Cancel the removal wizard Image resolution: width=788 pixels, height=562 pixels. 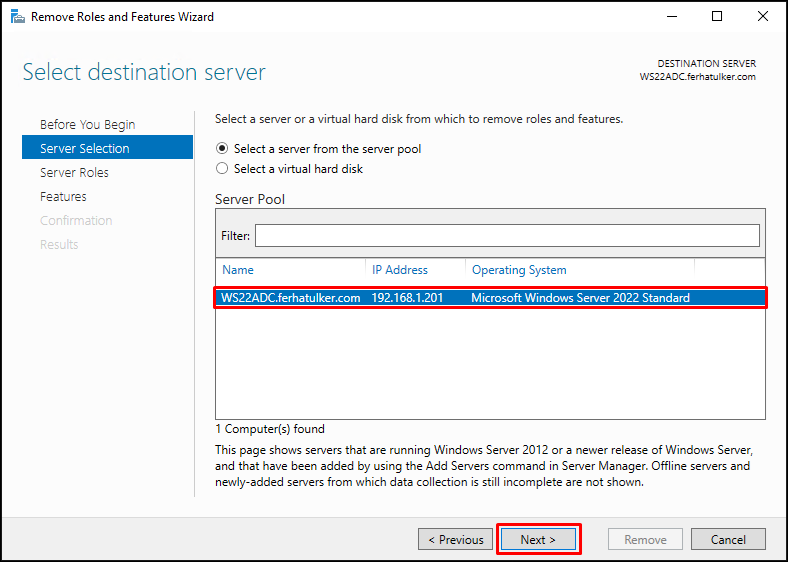point(728,539)
